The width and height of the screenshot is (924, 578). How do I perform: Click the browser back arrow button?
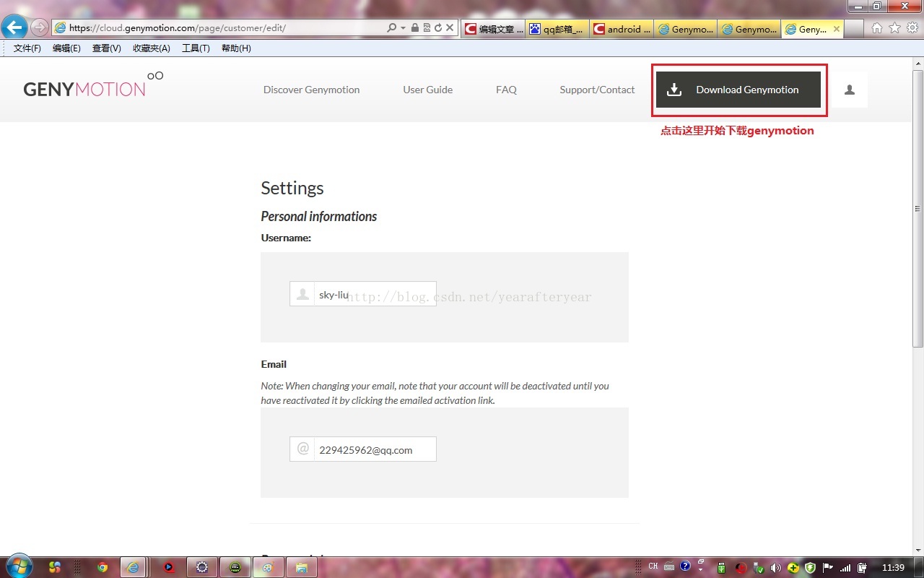click(14, 28)
